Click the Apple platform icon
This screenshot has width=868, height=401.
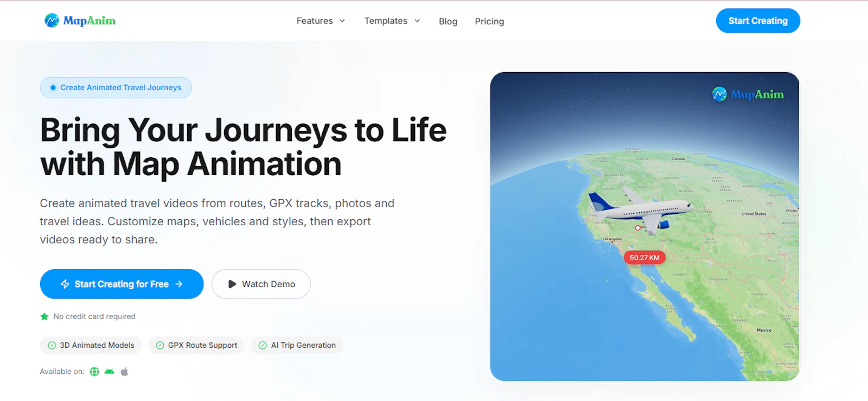[x=124, y=372]
